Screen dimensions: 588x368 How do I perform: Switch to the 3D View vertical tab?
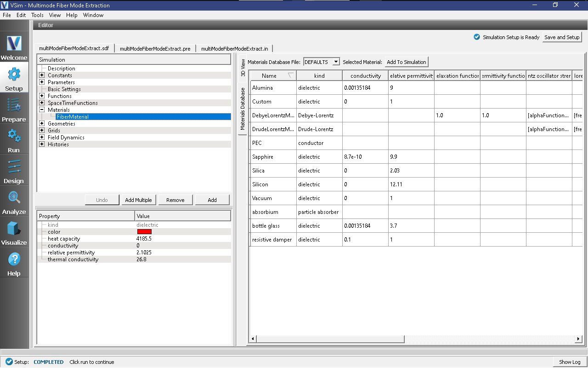point(243,68)
